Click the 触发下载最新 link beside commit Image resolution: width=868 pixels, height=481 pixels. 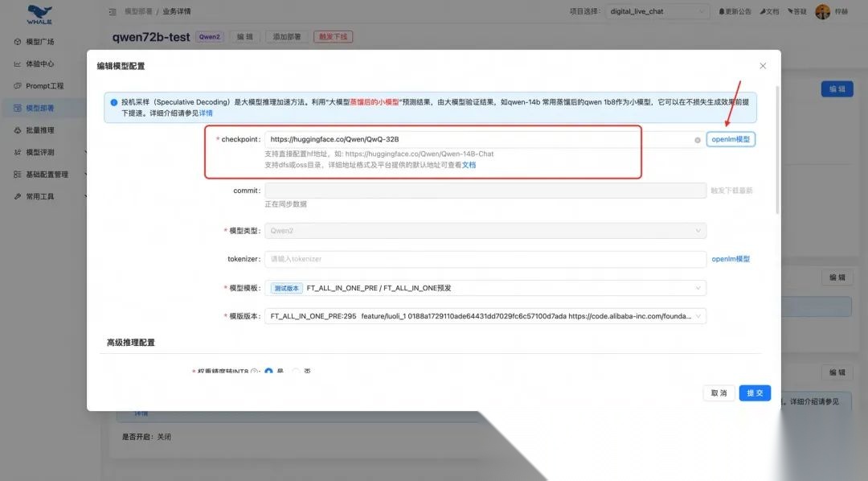[731, 191]
